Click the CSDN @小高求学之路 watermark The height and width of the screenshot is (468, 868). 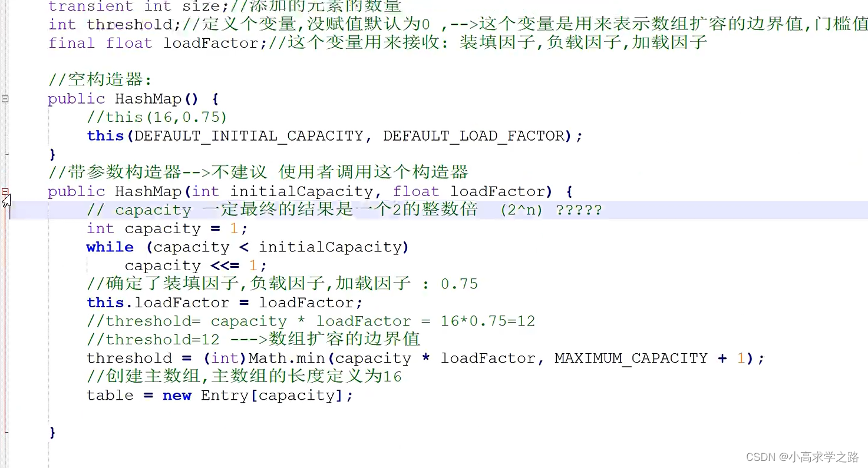pos(803,456)
